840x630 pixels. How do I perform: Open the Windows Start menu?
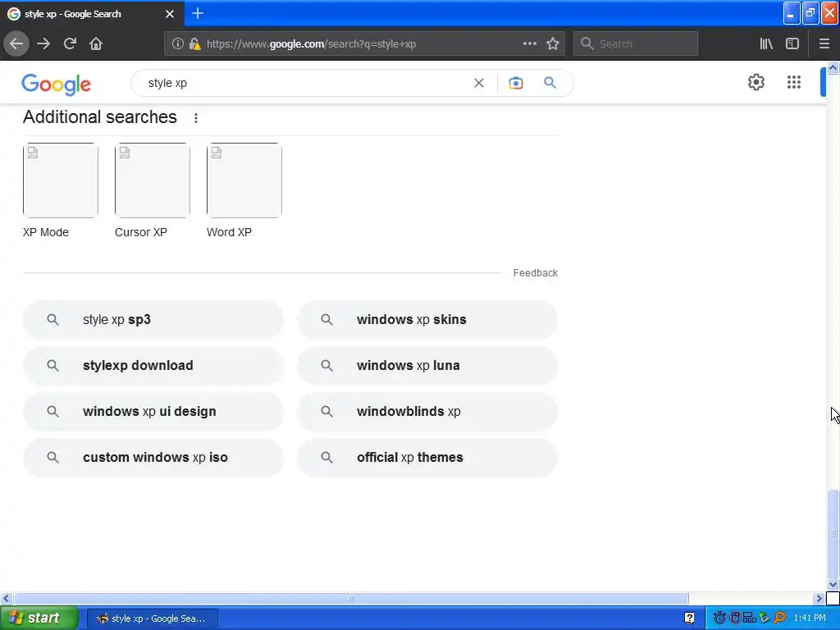click(39, 619)
